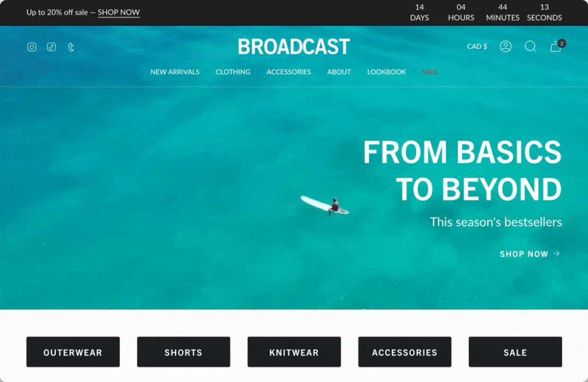Open the shopping cart bag icon
Image resolution: width=588 pixels, height=382 pixels.
pos(556,47)
